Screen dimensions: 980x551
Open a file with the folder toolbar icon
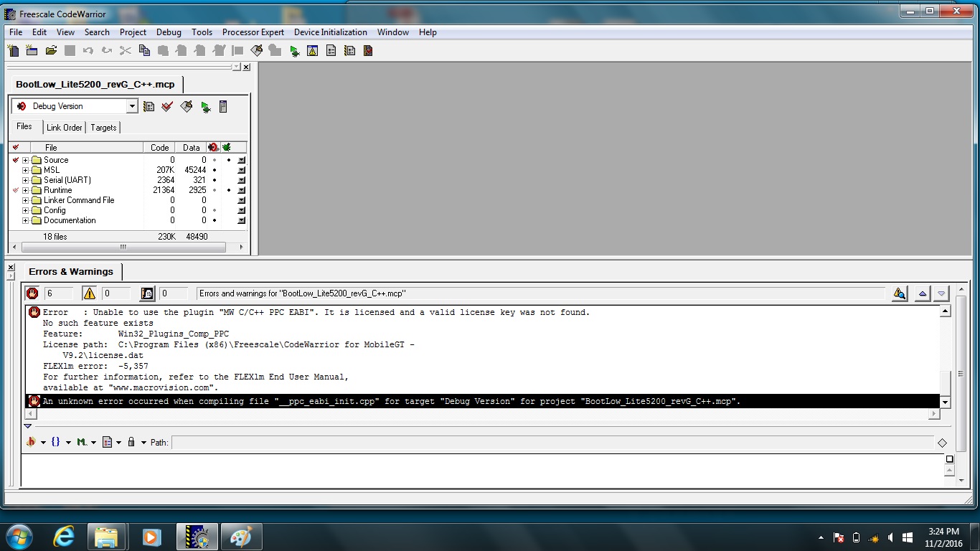(51, 50)
